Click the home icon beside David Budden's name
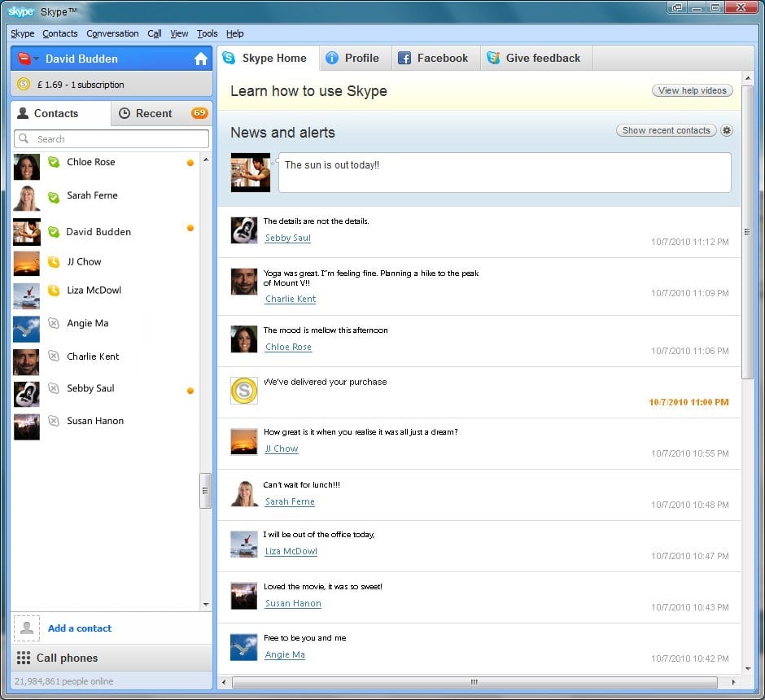 click(200, 58)
